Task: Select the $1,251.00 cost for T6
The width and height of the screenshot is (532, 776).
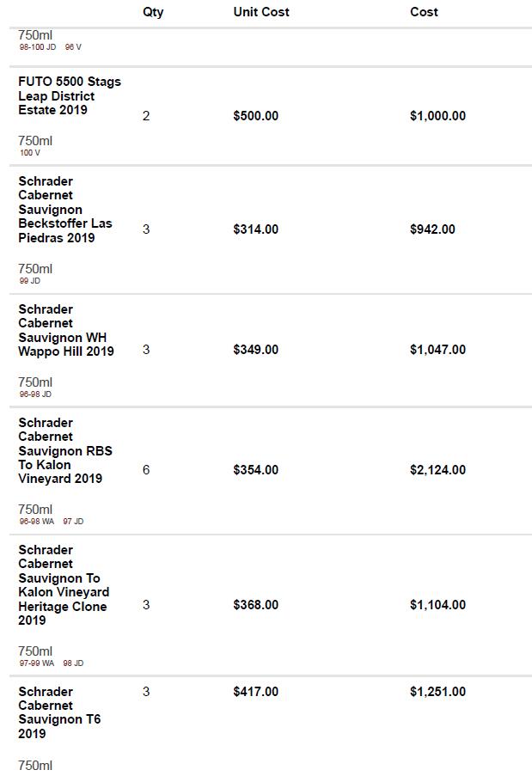Action: pos(437,692)
